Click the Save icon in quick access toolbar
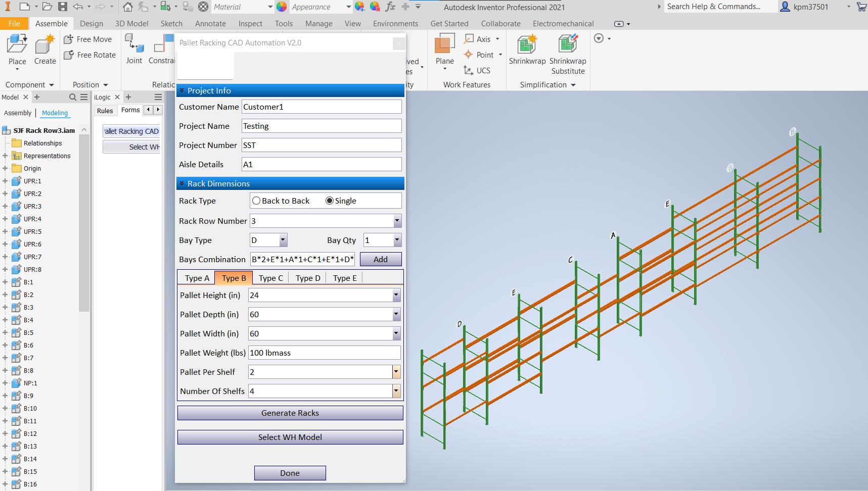The height and width of the screenshot is (491, 868). point(62,7)
